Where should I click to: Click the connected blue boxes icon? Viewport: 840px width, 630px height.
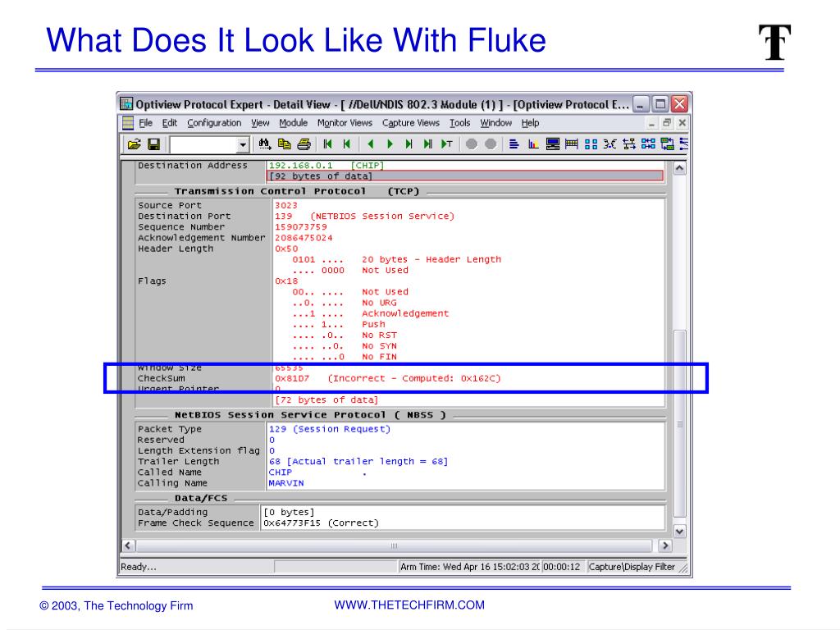click(x=648, y=144)
